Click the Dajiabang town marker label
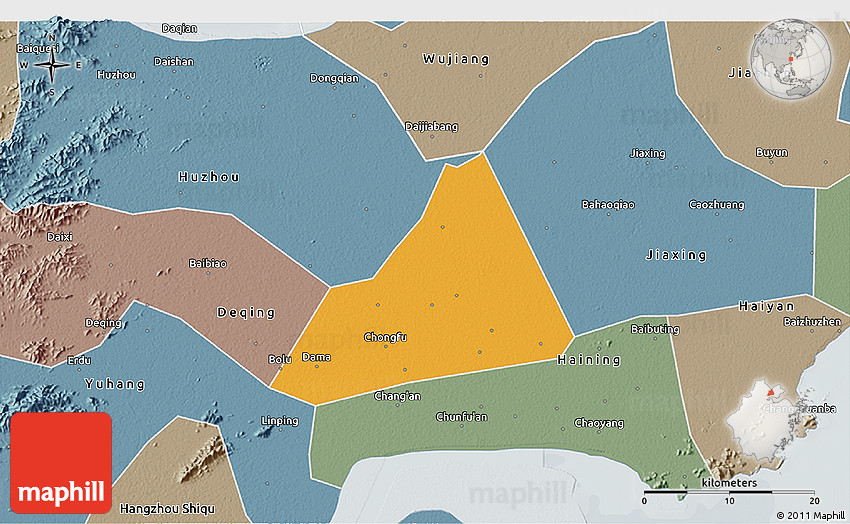 [431, 126]
